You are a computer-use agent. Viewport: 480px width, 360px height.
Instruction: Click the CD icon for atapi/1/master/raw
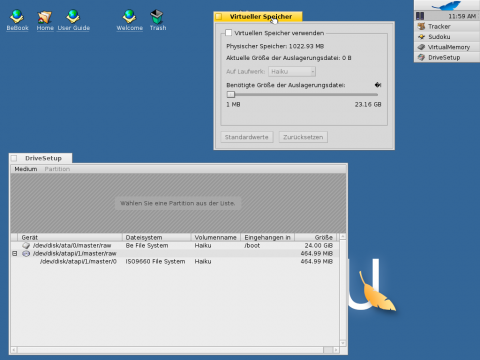26,254
